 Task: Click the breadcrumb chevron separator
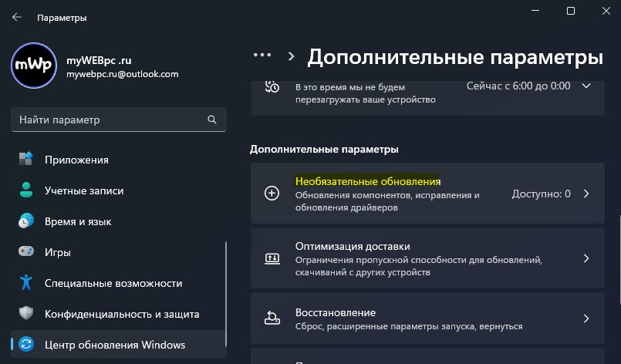click(x=292, y=56)
